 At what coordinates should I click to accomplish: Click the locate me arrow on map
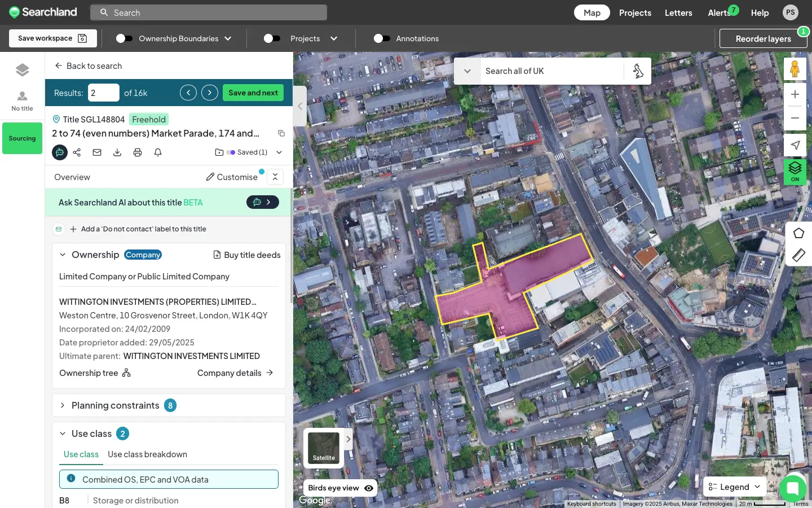795,145
